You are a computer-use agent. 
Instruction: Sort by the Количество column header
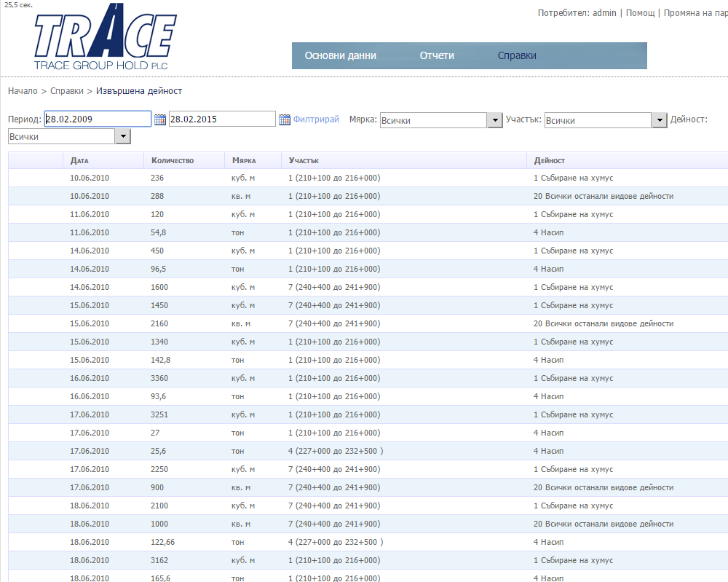click(173, 161)
